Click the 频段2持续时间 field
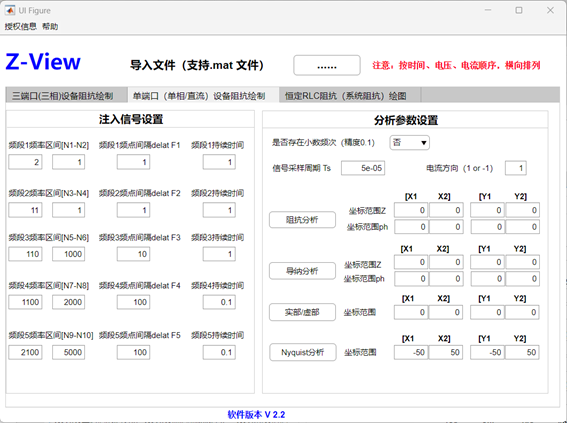Viewport: 567px width, 423px height. [x=219, y=210]
